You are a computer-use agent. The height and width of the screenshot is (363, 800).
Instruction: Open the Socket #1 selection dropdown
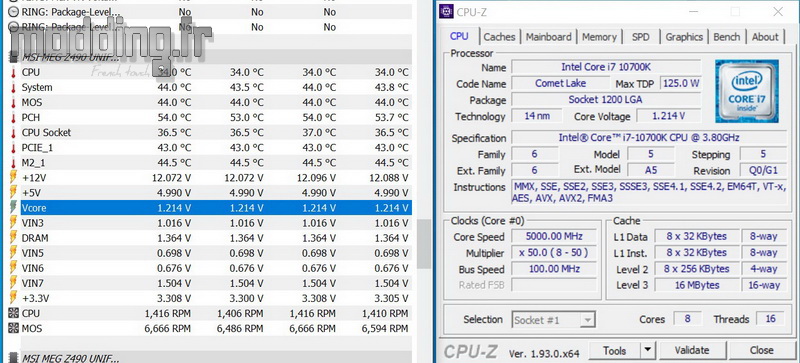553,320
